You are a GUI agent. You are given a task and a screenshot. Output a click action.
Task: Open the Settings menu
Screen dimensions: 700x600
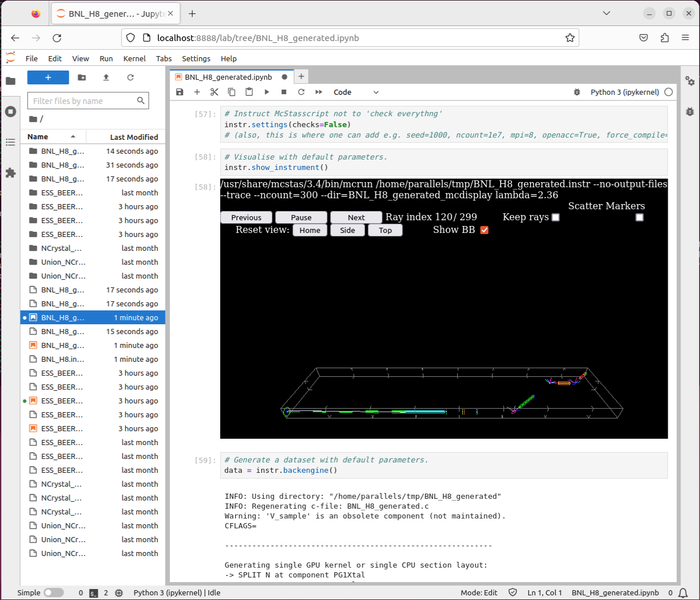[x=196, y=58]
